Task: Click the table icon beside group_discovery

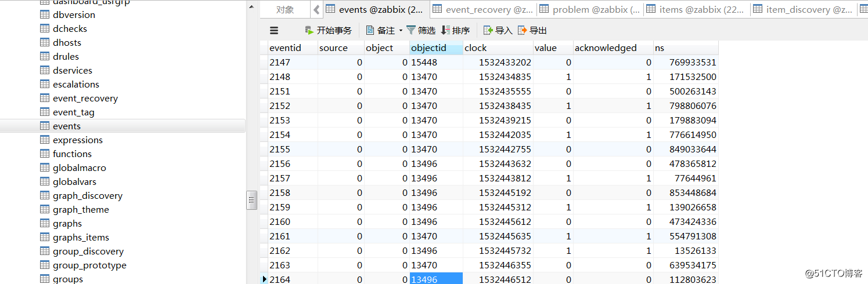Action: pyautogui.click(x=45, y=251)
